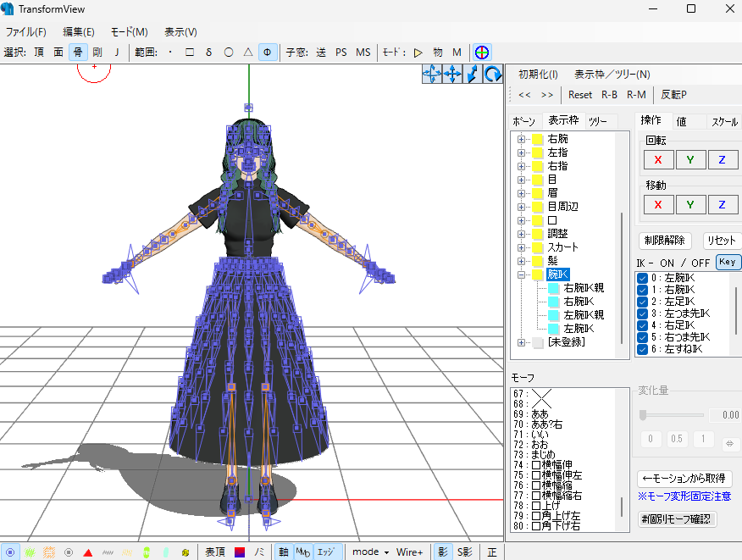Expand the 目 tree folder
This screenshot has width=742, height=560.
(521, 180)
